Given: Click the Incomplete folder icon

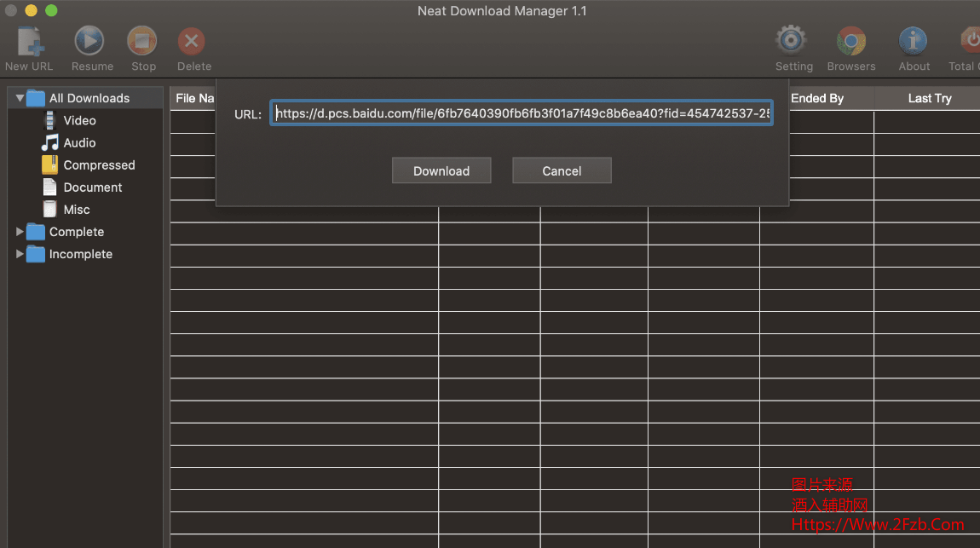Looking at the screenshot, I should click(36, 254).
